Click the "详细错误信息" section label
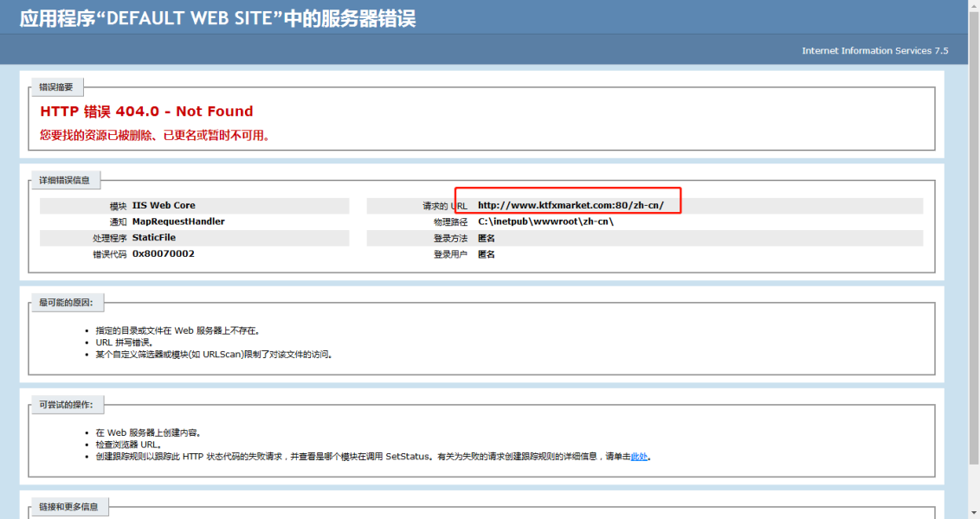Viewport: 980px width, 519px height. pyautogui.click(x=64, y=181)
